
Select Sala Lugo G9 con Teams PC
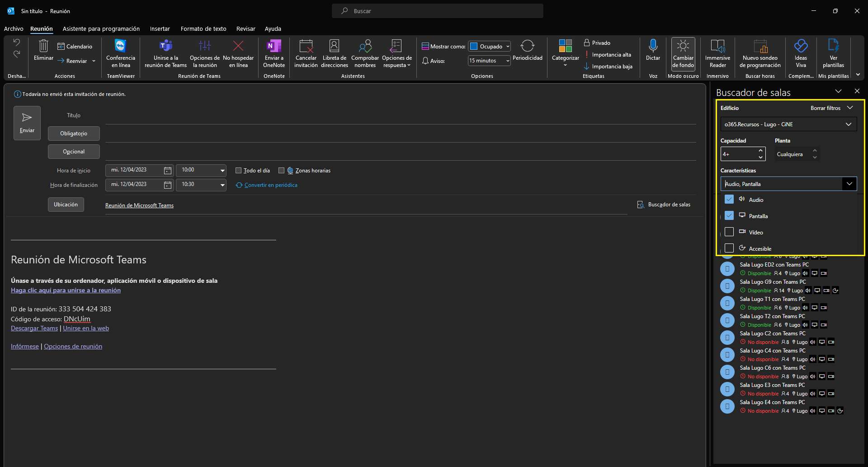[789, 286]
